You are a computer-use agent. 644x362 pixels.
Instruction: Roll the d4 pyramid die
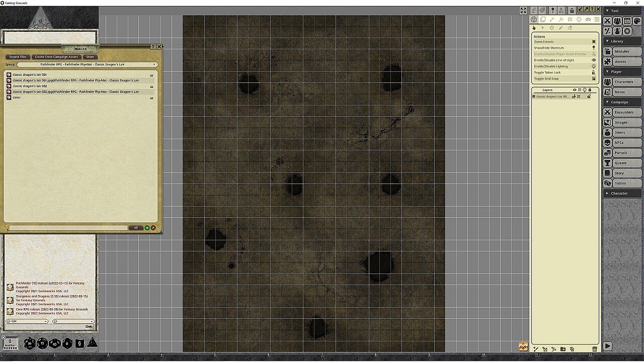tap(93, 343)
